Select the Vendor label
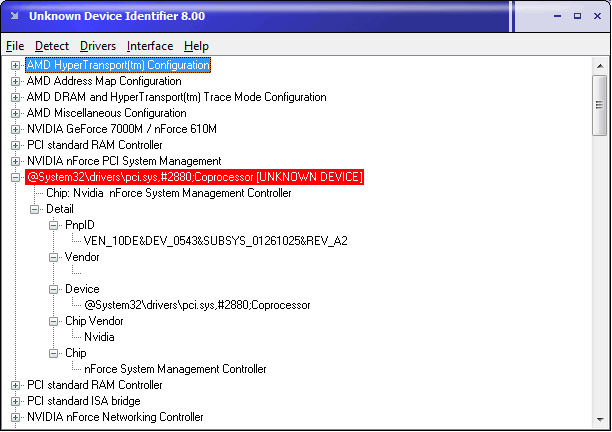 coord(82,257)
